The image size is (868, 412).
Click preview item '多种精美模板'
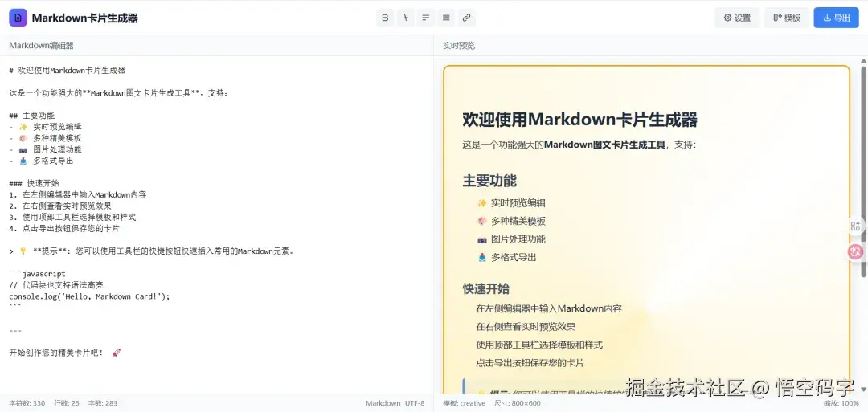tap(518, 221)
